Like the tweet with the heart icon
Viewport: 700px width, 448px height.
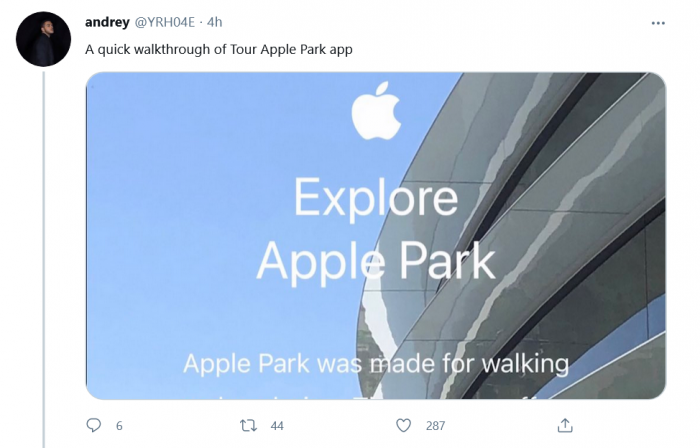404,425
